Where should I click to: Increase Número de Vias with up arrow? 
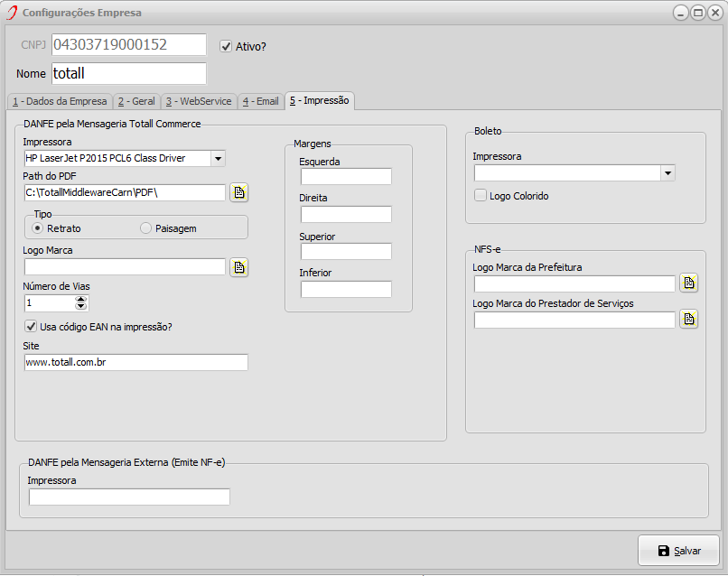pos(81,300)
